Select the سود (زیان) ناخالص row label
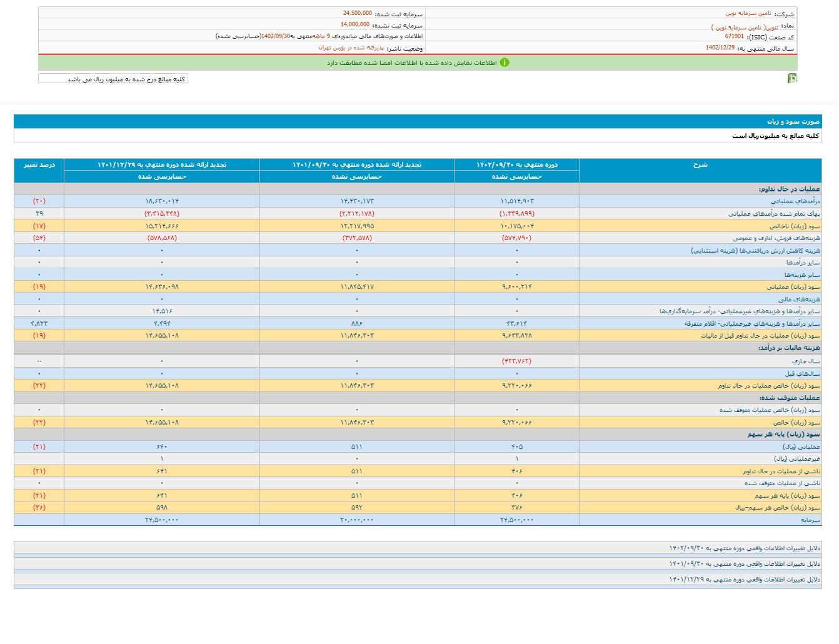839x644 pixels. click(x=795, y=226)
